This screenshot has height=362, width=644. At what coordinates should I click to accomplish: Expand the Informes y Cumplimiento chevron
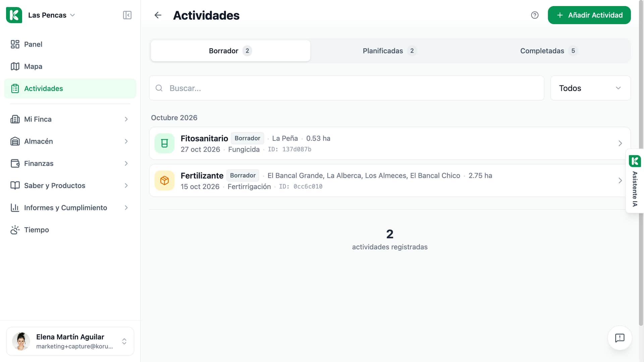(x=126, y=208)
